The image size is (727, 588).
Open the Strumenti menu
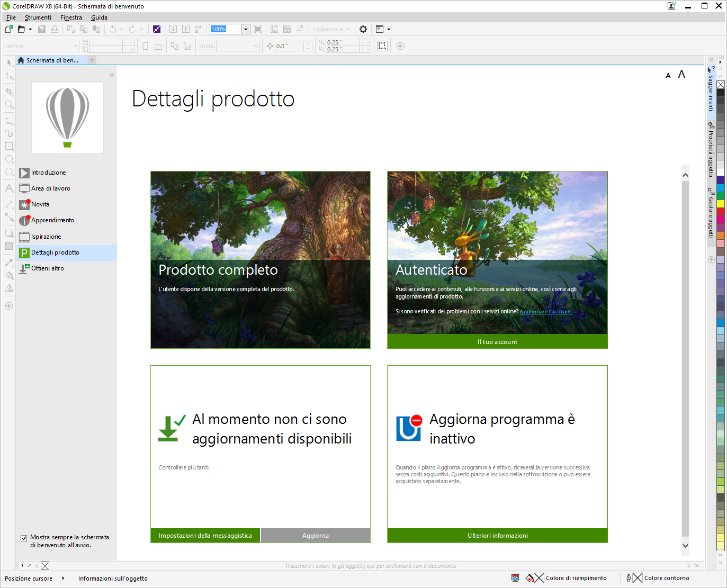pos(38,17)
